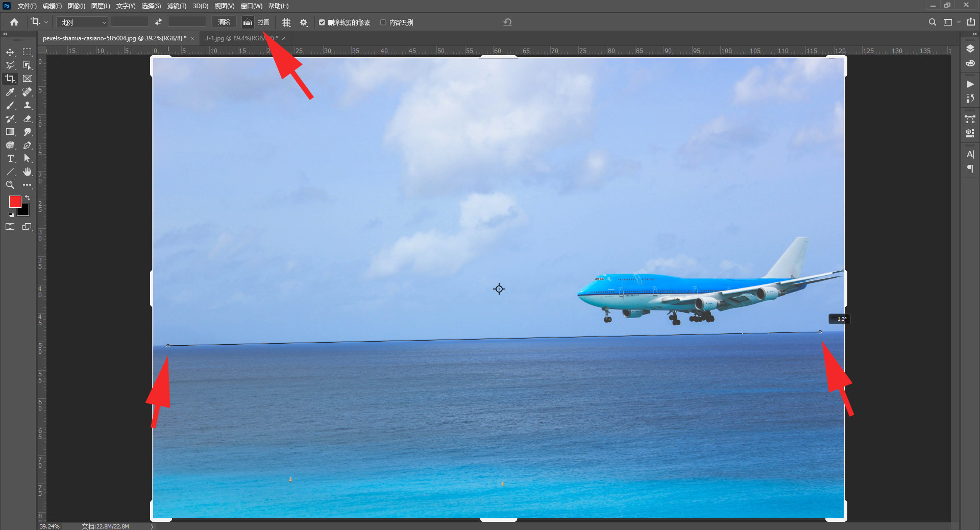980x530 pixels.
Task: Open the 窗口(W) menu
Action: [x=251, y=6]
